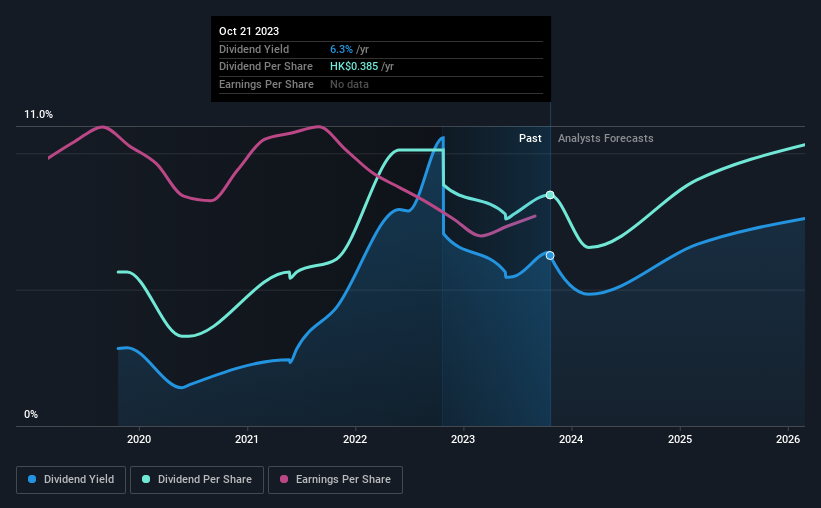
Task: Click the 2023 x-axis label
Action: click(x=463, y=439)
